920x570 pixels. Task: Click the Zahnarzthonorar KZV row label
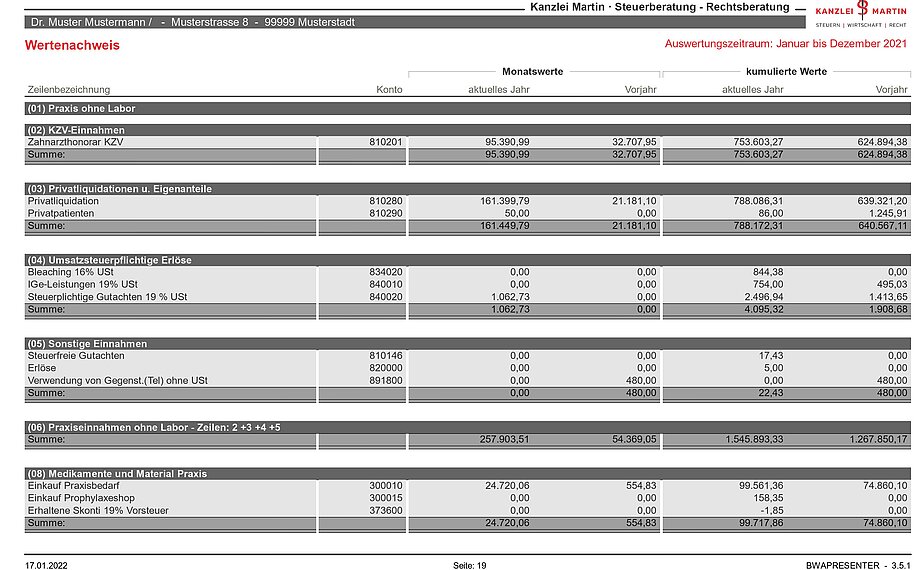(75, 142)
